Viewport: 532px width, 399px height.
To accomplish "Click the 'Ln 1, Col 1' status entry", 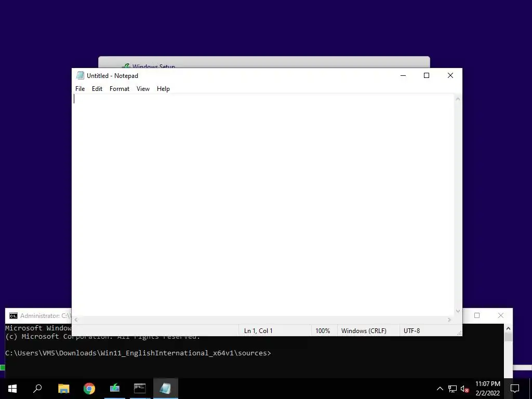I will [258, 331].
